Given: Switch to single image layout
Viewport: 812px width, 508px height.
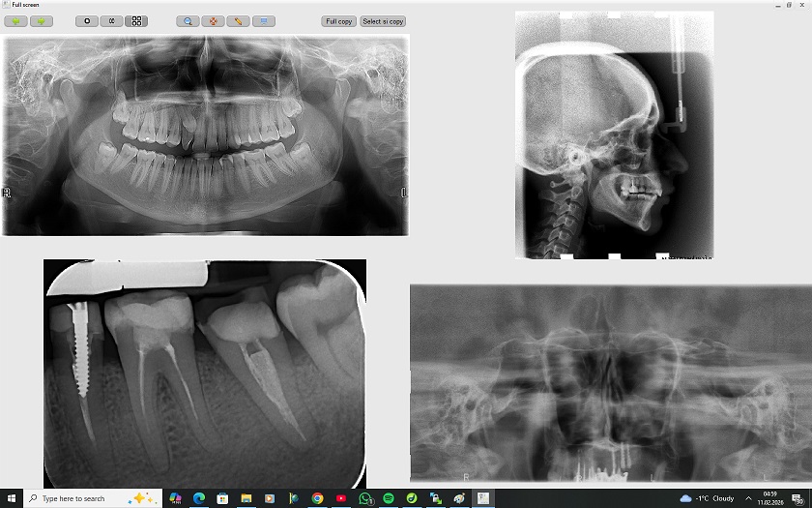Looking at the screenshot, I should (x=87, y=21).
